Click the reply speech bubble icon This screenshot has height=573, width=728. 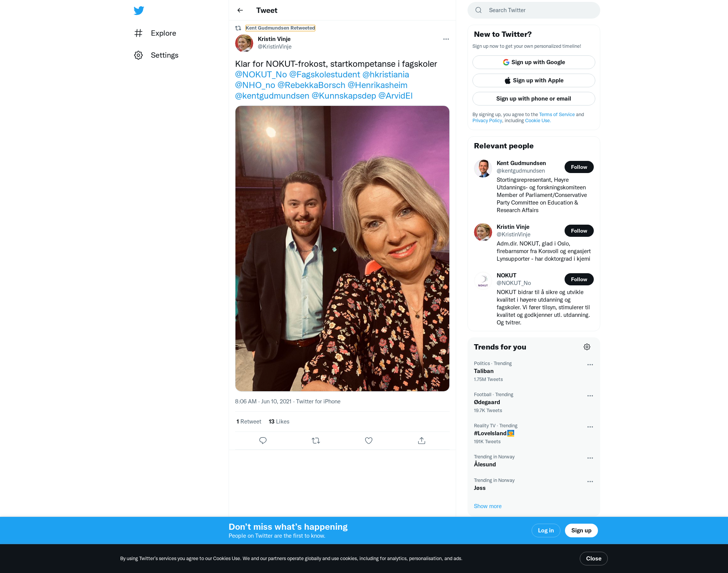click(263, 441)
